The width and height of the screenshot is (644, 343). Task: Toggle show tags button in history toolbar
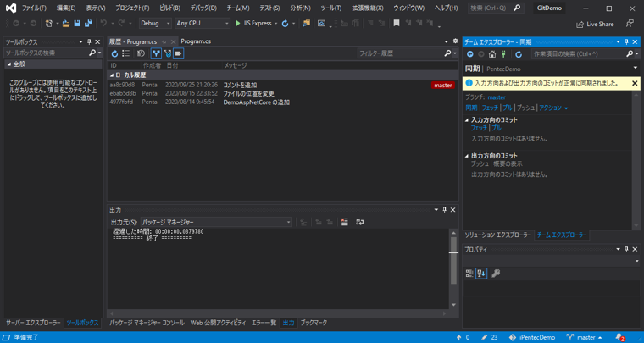[x=178, y=53]
